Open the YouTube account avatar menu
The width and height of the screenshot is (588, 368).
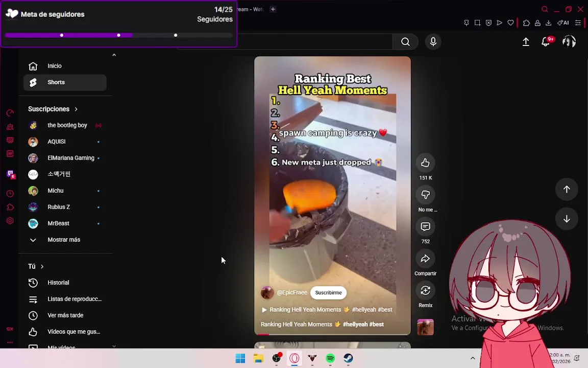pos(569,41)
